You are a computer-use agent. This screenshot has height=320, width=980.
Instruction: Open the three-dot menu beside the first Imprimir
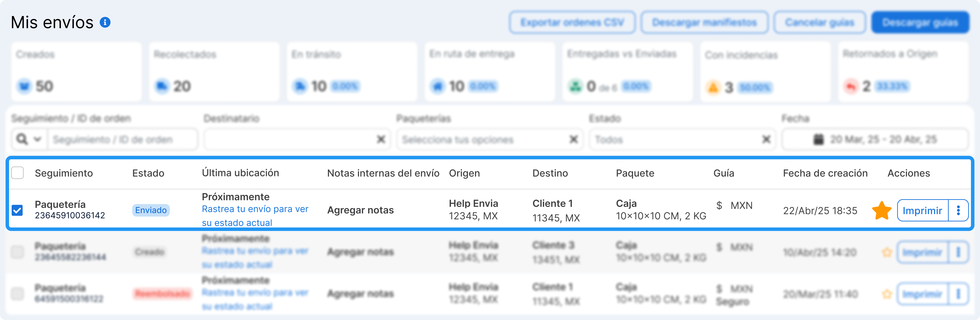coord(958,210)
